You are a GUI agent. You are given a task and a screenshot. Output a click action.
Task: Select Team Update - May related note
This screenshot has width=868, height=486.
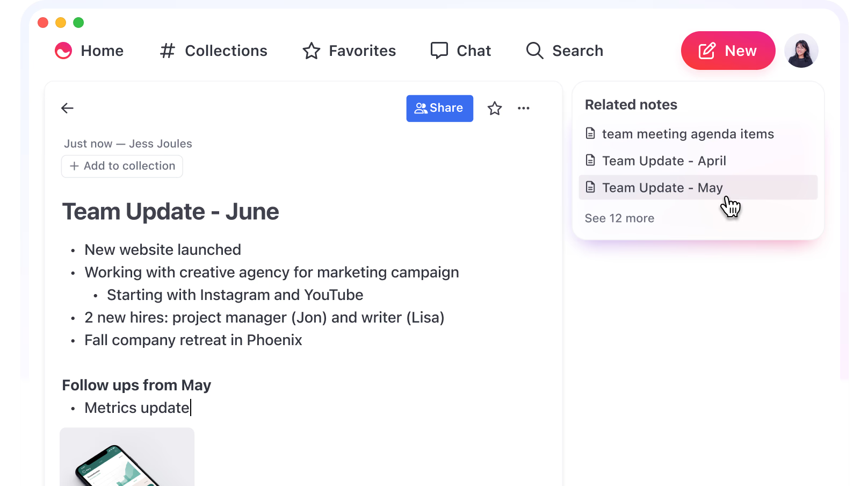(662, 188)
